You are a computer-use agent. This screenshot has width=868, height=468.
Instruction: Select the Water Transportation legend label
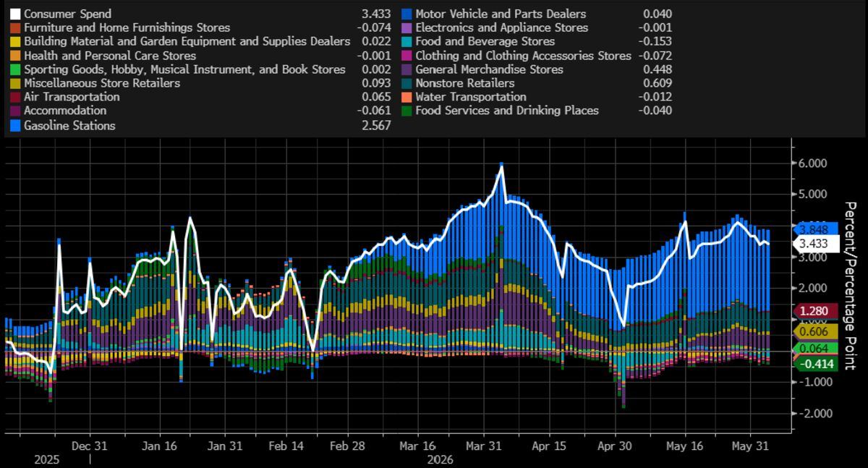pos(471,97)
